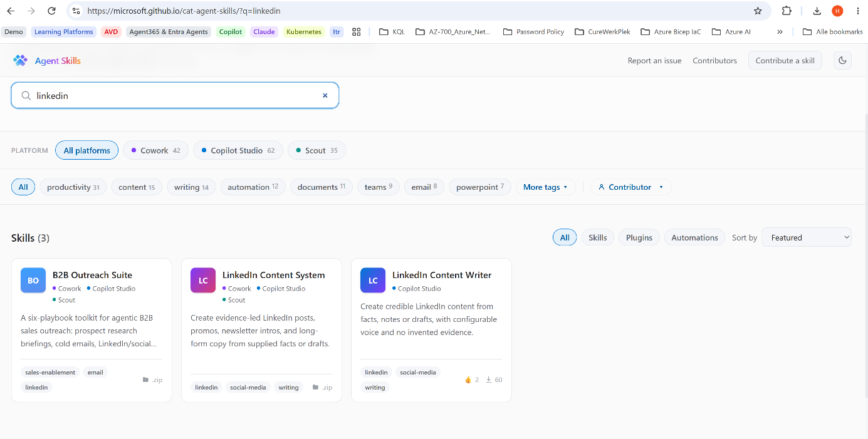
Task: Open the Chrome profile avatar H
Action: click(x=837, y=11)
